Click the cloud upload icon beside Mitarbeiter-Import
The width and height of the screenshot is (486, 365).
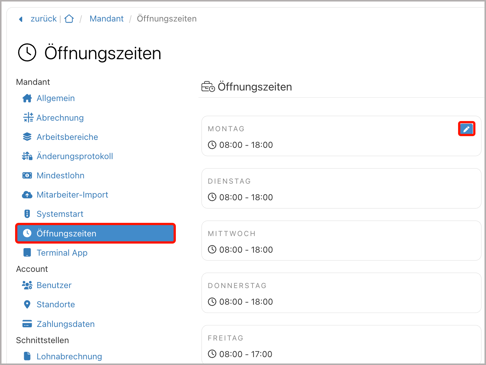tap(27, 195)
